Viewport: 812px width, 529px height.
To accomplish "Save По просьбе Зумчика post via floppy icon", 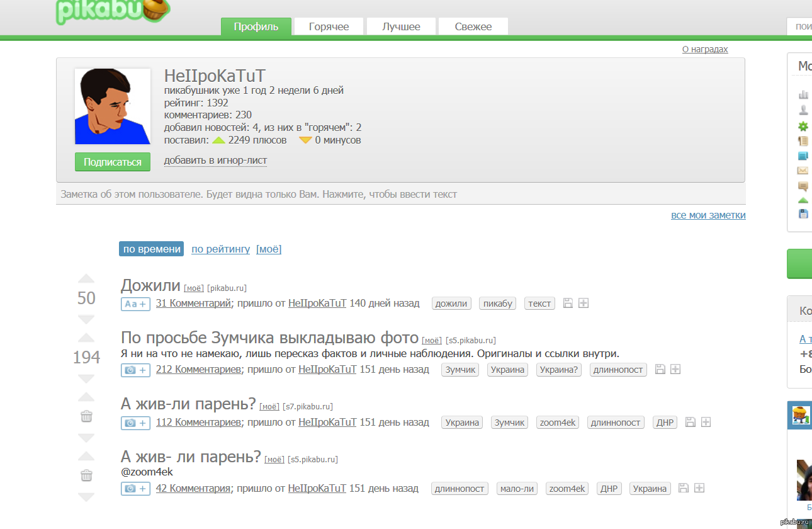I will tap(660, 369).
